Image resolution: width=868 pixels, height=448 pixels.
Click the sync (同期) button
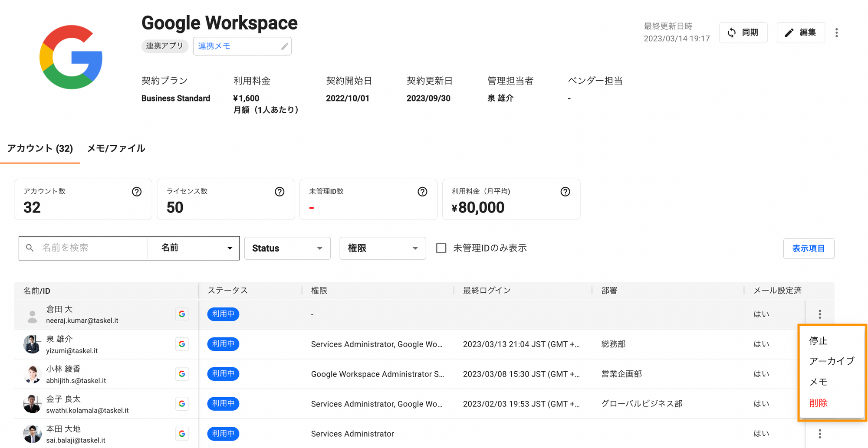[743, 33]
